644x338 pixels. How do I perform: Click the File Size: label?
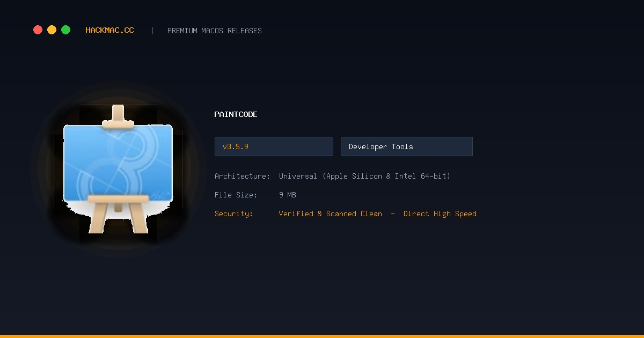pyautogui.click(x=236, y=195)
